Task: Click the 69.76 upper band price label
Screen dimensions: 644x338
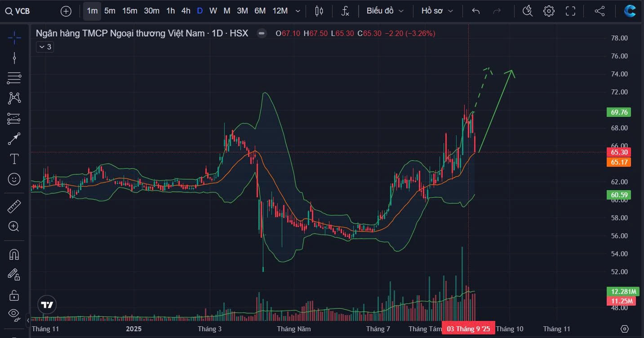Action: tap(619, 112)
